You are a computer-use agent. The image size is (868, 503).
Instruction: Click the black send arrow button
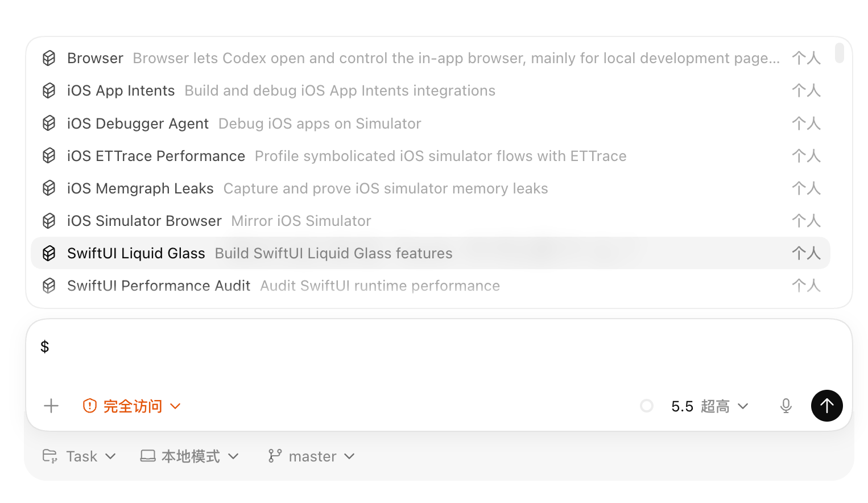coord(826,406)
